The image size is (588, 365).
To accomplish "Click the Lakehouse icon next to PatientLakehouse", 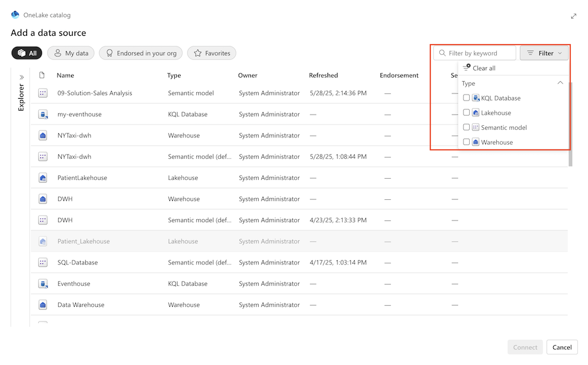I will click(42, 178).
